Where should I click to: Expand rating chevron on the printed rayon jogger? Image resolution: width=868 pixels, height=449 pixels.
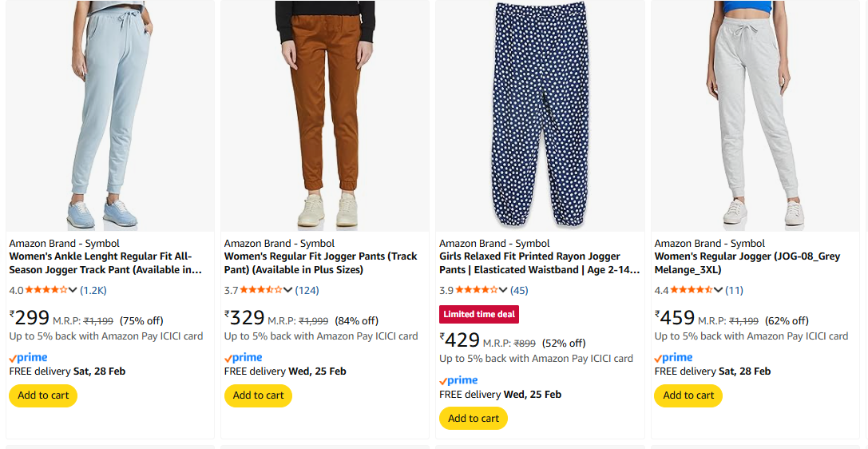tap(504, 290)
